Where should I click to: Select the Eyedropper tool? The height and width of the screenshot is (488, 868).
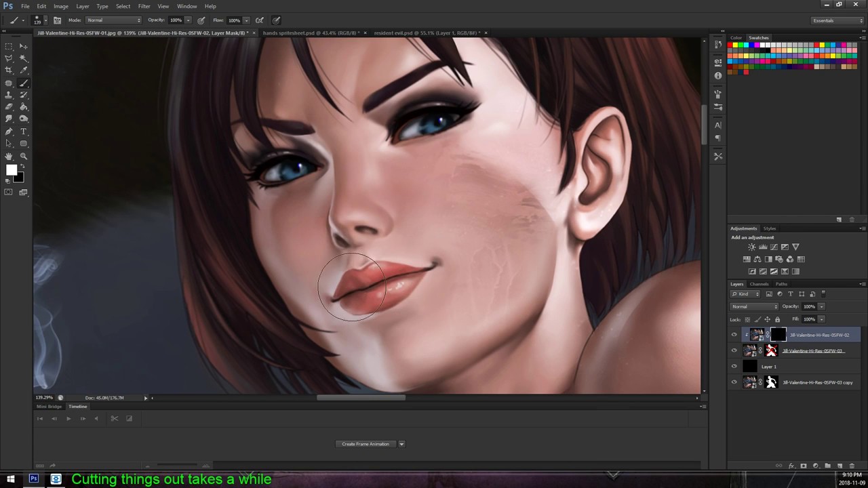tap(23, 70)
